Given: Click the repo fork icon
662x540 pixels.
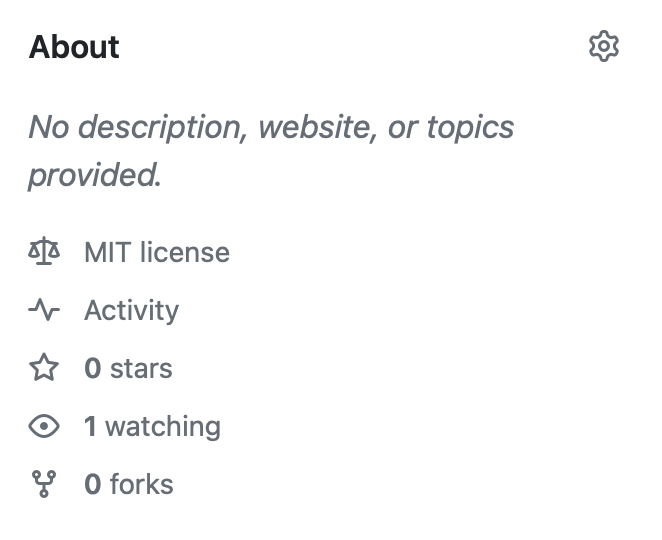Looking at the screenshot, I should [x=44, y=484].
